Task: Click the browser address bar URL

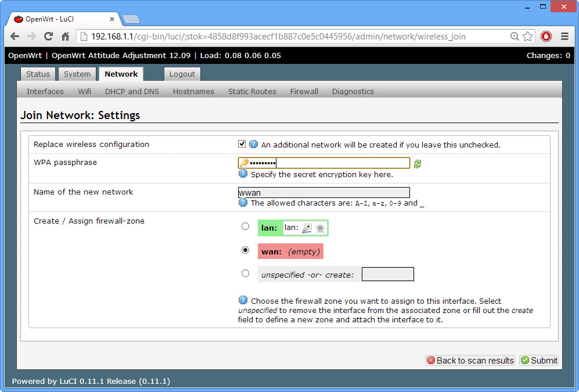Action: pos(278,36)
